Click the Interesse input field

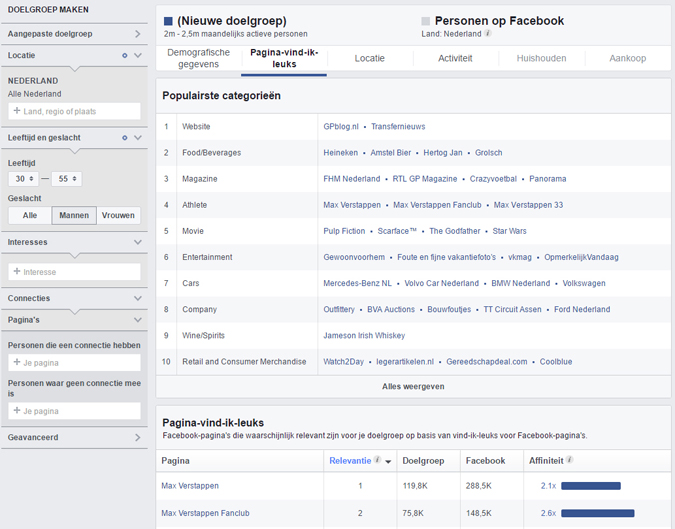click(74, 272)
